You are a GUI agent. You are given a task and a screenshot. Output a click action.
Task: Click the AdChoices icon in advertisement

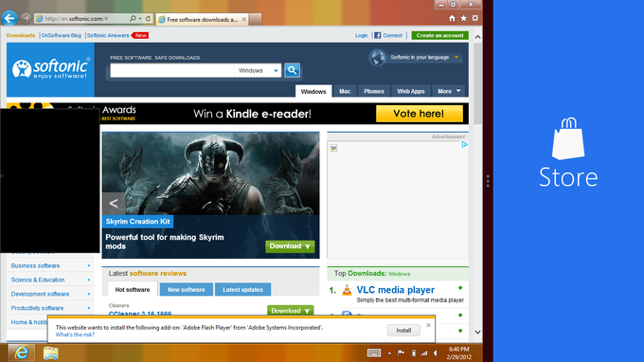(464, 145)
